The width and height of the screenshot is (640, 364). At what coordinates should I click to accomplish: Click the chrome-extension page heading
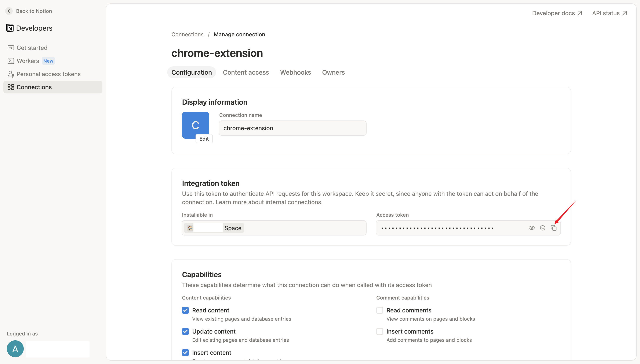[217, 53]
